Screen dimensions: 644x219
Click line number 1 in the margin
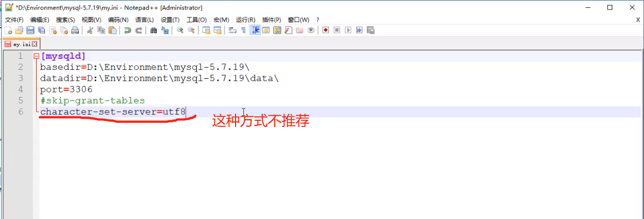21,56
